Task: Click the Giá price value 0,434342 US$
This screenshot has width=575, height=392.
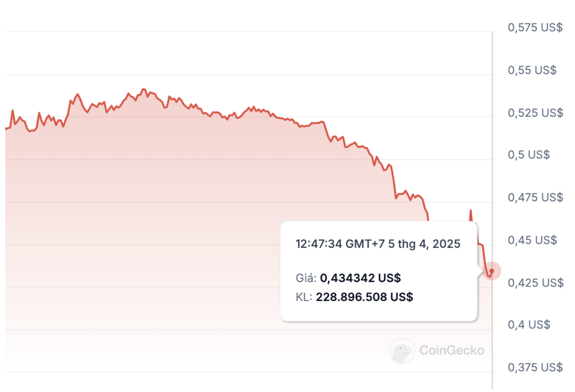Action: pyautogui.click(x=360, y=278)
